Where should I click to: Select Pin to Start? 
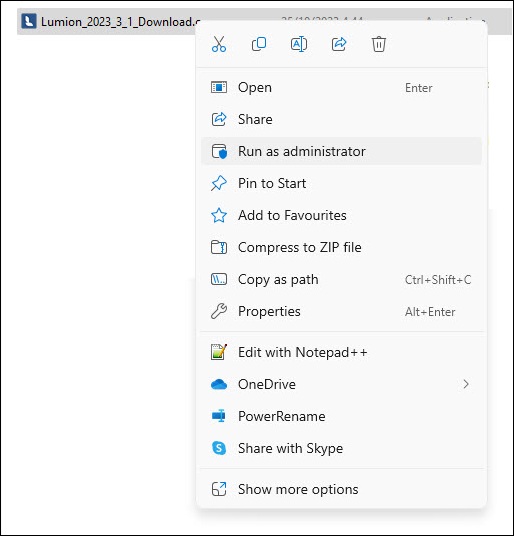[341, 183]
